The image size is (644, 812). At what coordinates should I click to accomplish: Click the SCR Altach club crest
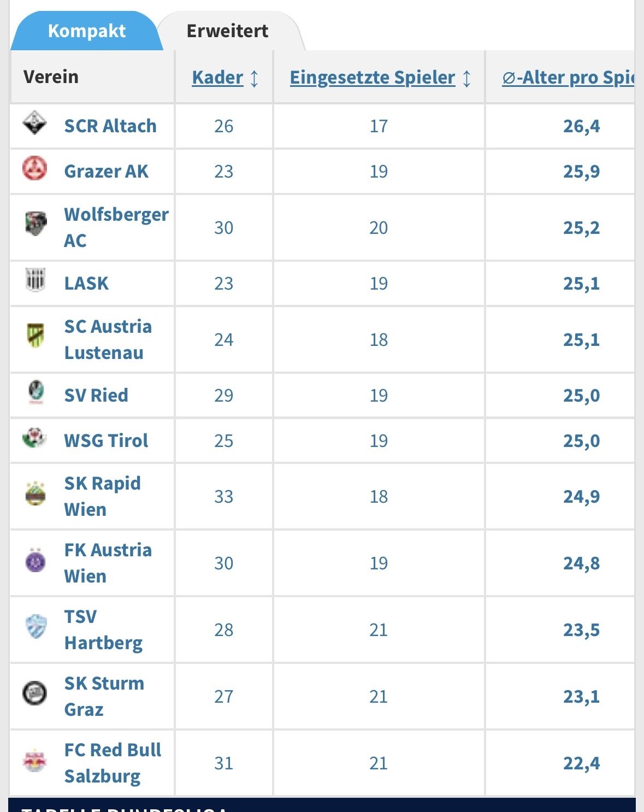point(34,123)
